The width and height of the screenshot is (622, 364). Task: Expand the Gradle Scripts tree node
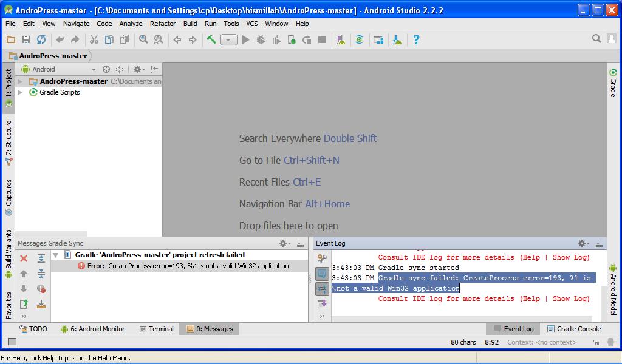click(20, 92)
